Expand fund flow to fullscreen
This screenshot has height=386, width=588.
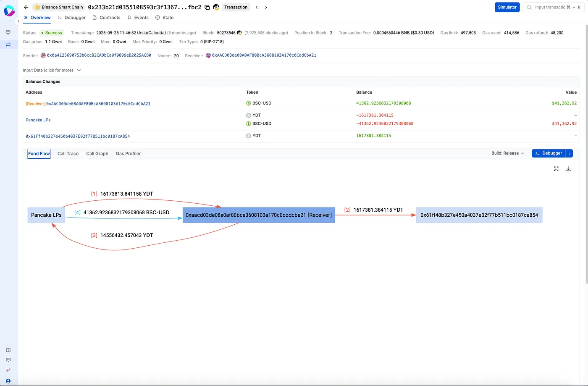[x=556, y=169]
